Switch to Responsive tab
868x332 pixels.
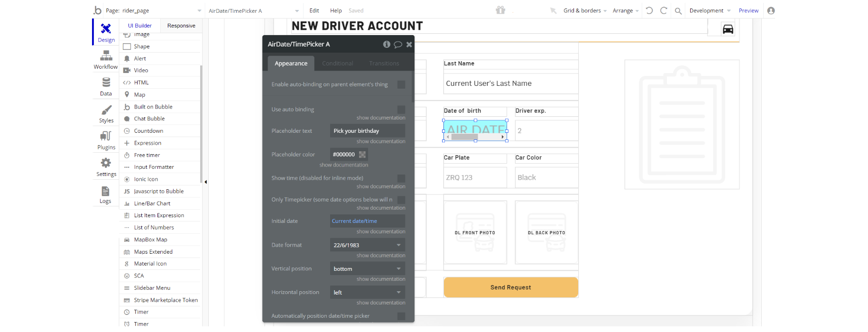pos(181,26)
